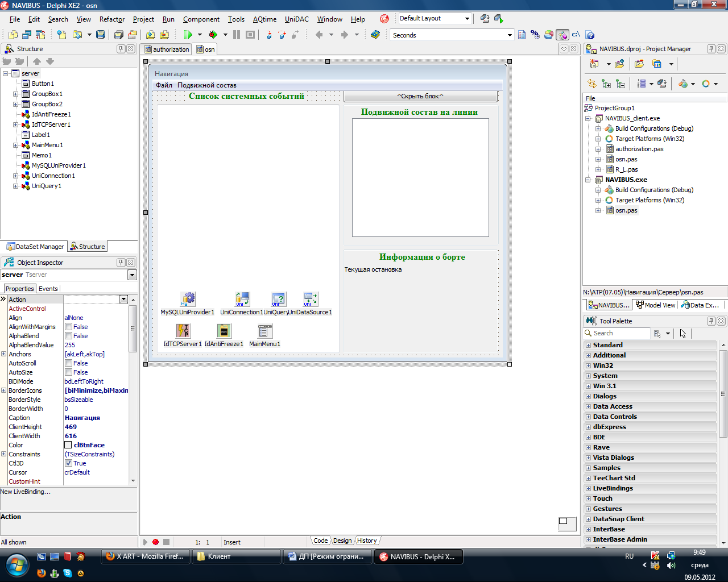Screen dimensions: 728x582
Task: Open the Default Layout dropdown
Action: 467,18
